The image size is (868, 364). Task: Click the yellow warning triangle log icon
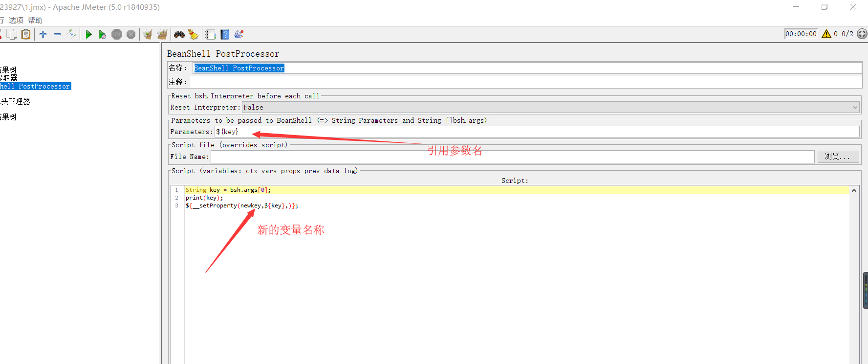click(826, 34)
